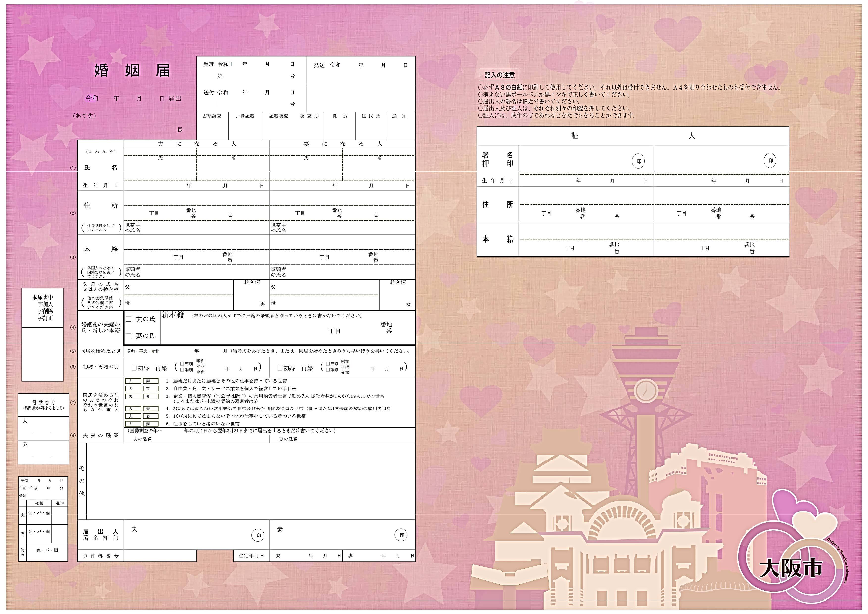
Task: Click the 記入の注意 heading box
Action: point(499,75)
